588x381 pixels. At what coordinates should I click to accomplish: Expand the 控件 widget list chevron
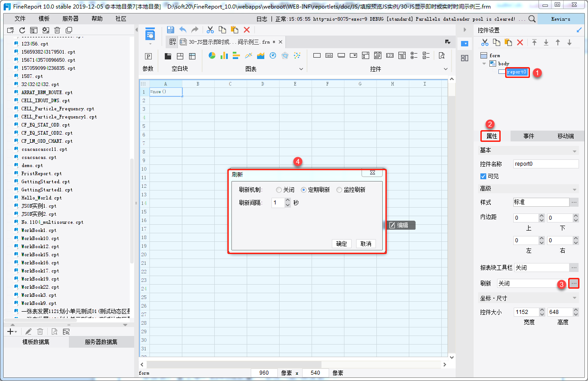[x=446, y=69]
